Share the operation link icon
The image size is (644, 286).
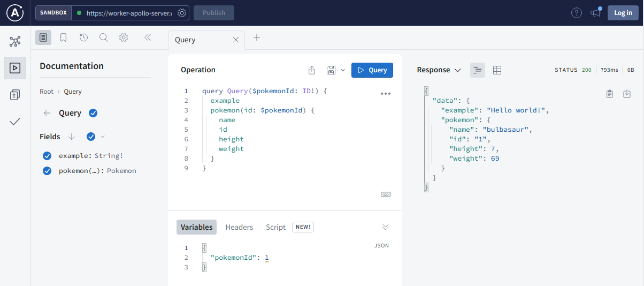(312, 70)
